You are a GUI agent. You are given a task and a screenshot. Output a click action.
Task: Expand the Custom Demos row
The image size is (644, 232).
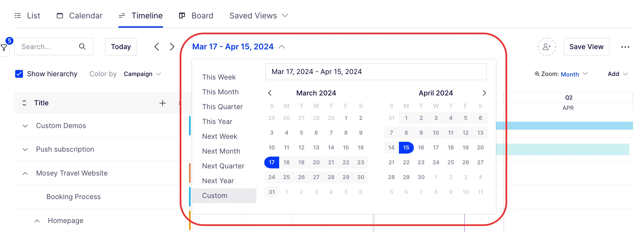[25, 126]
